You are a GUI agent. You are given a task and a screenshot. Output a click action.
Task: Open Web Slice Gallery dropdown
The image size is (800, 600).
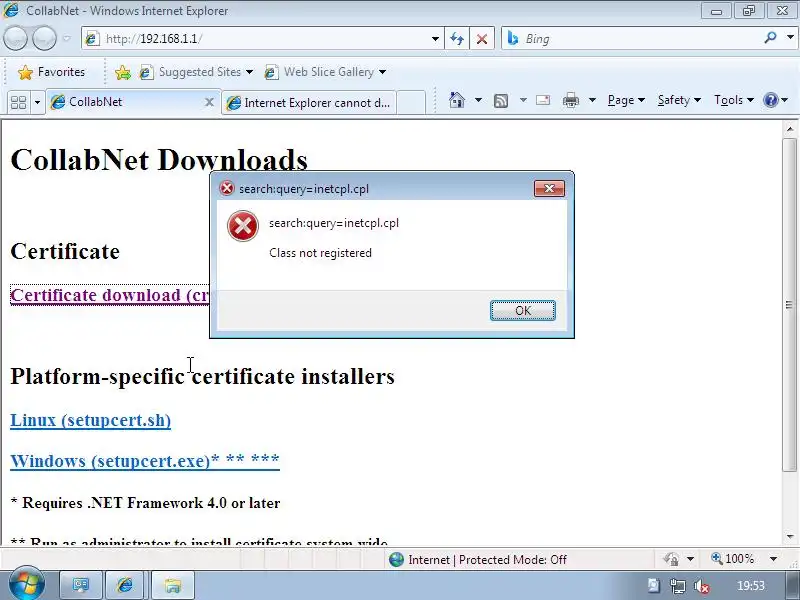(325, 72)
